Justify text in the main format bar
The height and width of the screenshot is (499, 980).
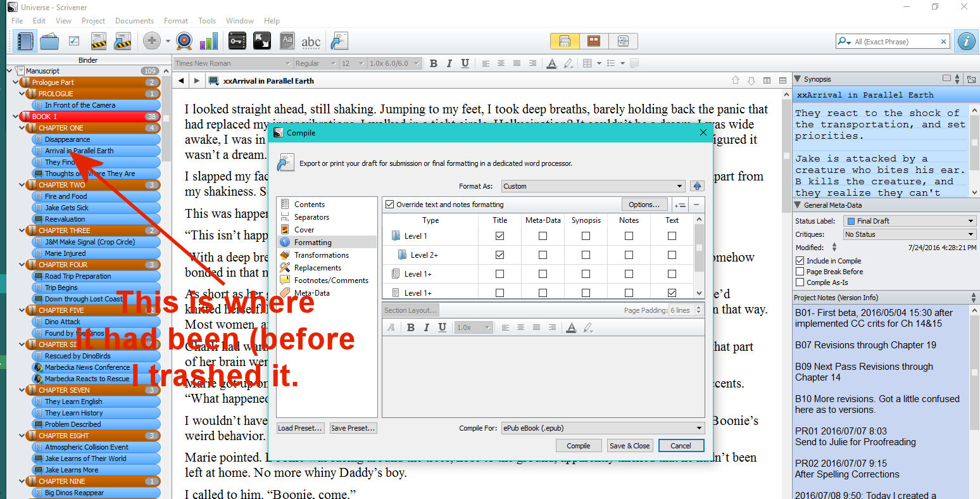pyautogui.click(x=533, y=63)
